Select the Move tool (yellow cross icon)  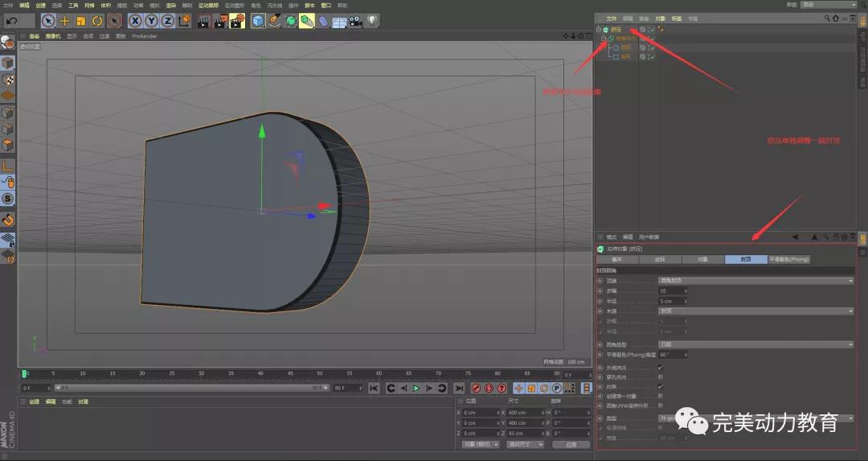[65, 21]
